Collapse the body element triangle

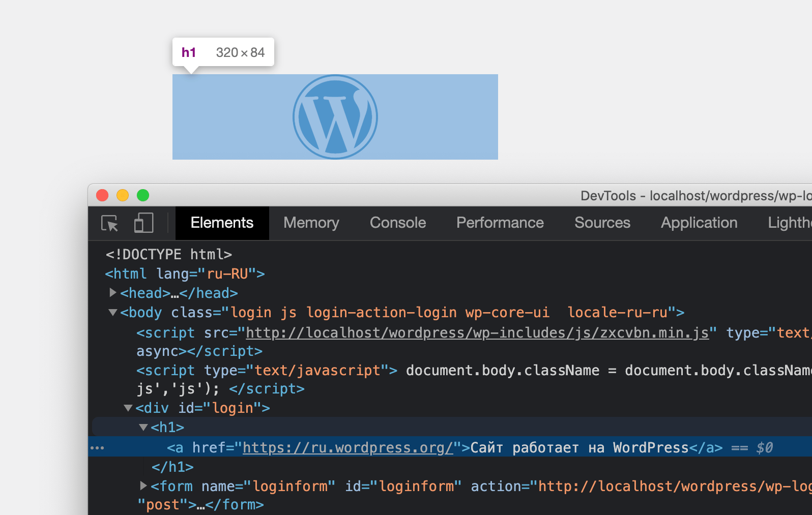[113, 313]
